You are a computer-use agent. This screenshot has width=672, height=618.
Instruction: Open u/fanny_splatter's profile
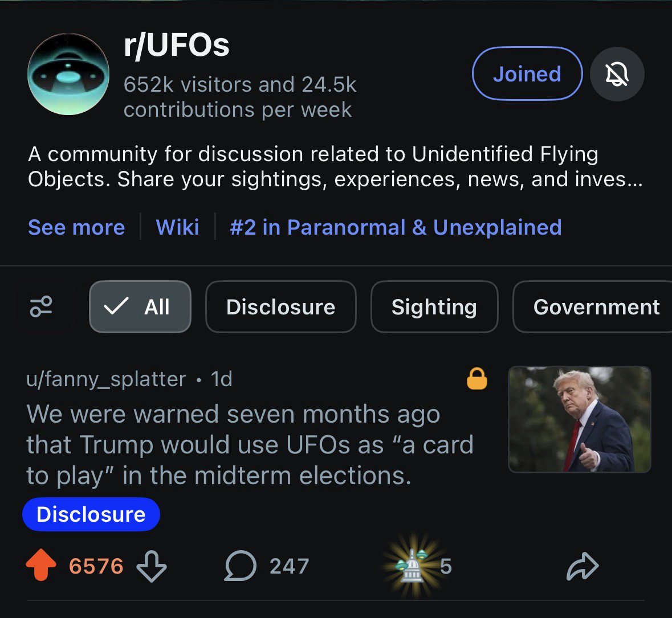[106, 379]
